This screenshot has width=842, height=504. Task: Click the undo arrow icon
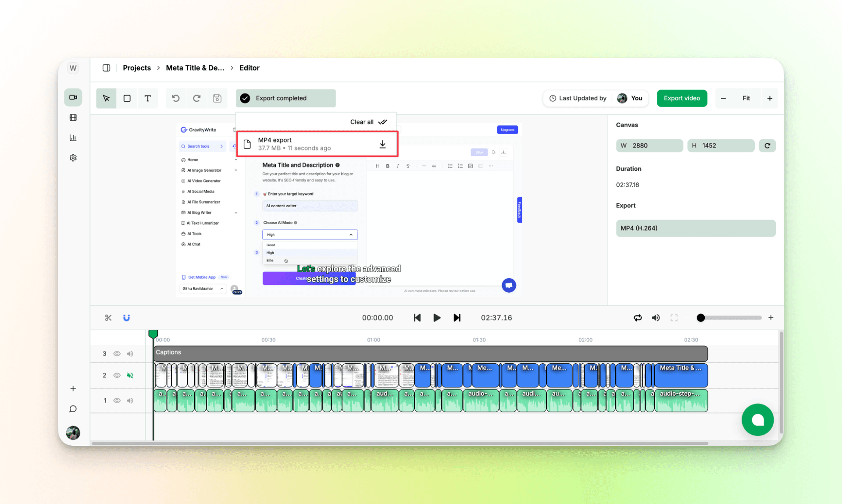(176, 98)
